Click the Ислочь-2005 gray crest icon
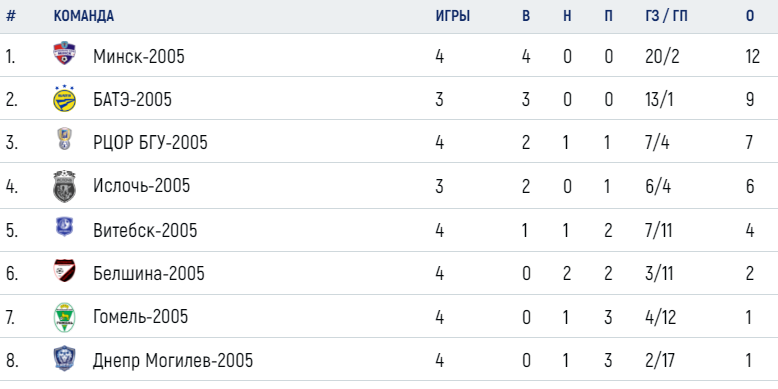Viewport: 778px width, 389px height. (x=65, y=186)
